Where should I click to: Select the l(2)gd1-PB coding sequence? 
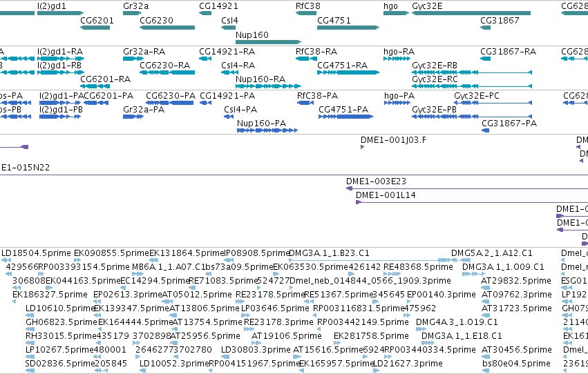point(60,117)
